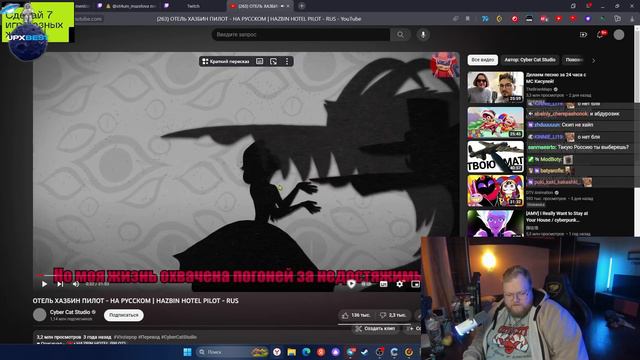Subscribe with the 'Подписаться' button
Screen dimensions: 640x360
pos(124,315)
